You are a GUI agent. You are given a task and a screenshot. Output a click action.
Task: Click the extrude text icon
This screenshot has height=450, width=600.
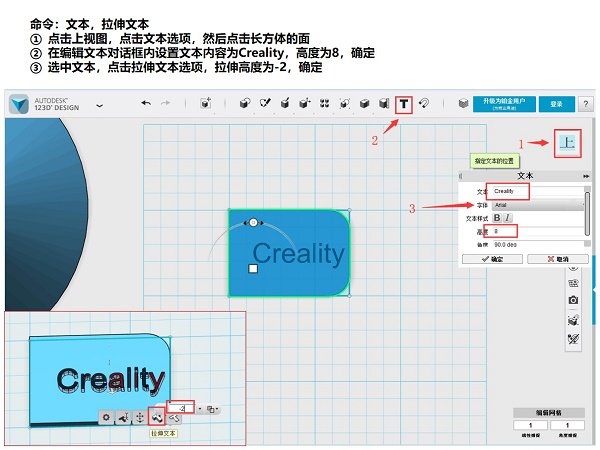[157, 417]
